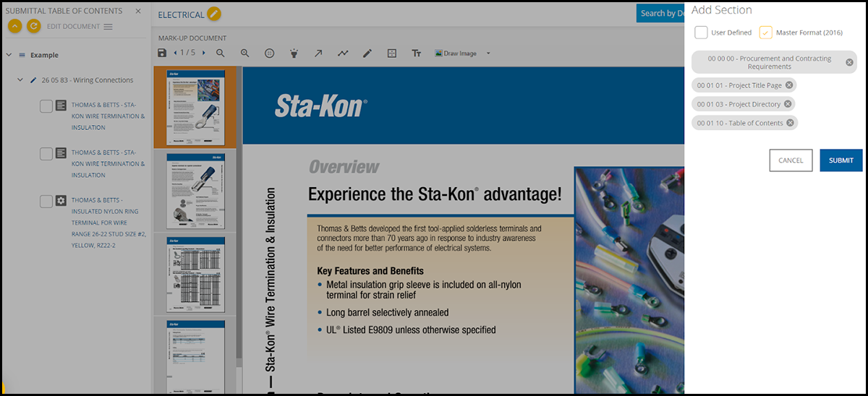Close the Submittal Table of Contents panel
868x396 pixels.
tap(138, 11)
